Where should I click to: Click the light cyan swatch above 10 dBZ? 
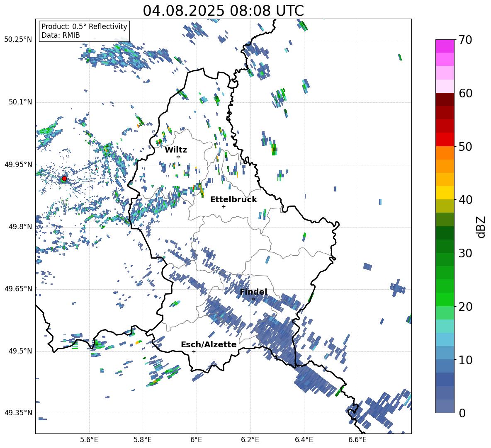(445, 339)
